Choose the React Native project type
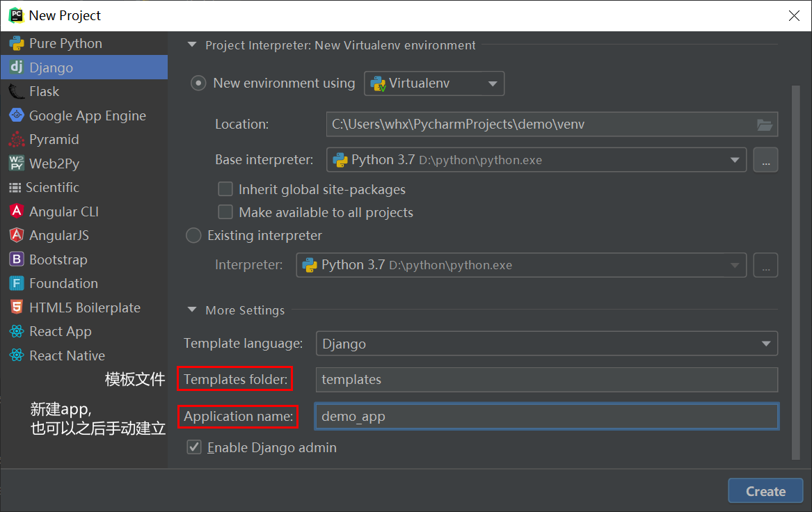This screenshot has height=512, width=812. pyautogui.click(x=84, y=355)
